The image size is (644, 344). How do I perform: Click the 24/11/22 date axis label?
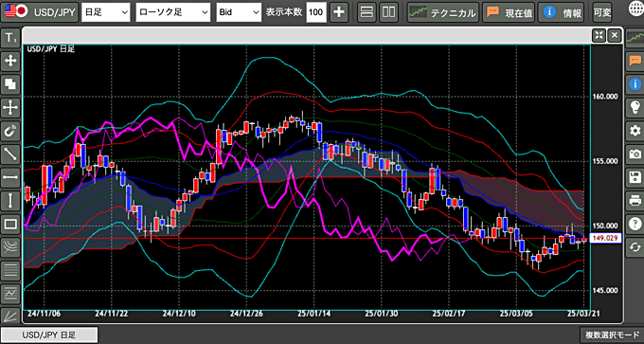[112, 313]
